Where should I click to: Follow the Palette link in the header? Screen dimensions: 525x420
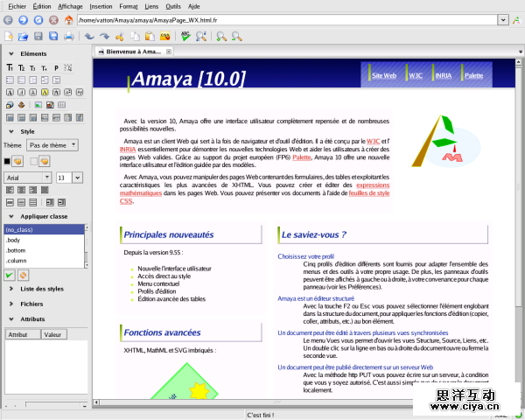pyautogui.click(x=473, y=76)
